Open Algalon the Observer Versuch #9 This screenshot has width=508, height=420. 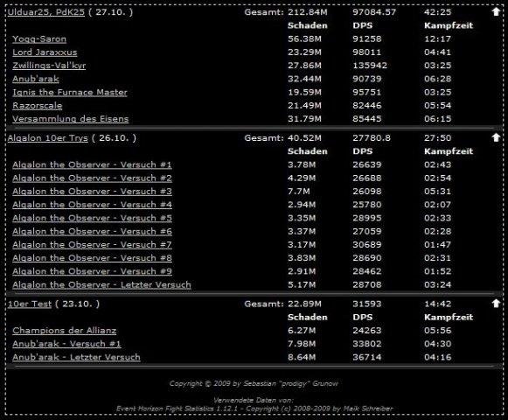coord(92,271)
